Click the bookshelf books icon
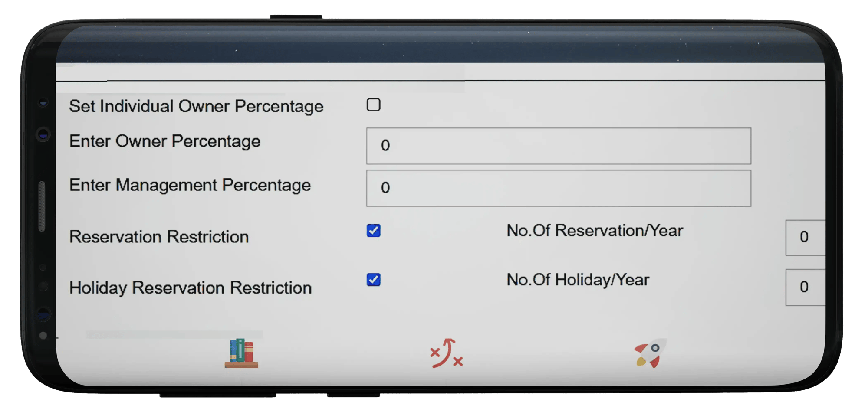Viewport: 868px width, 415px height. click(241, 353)
